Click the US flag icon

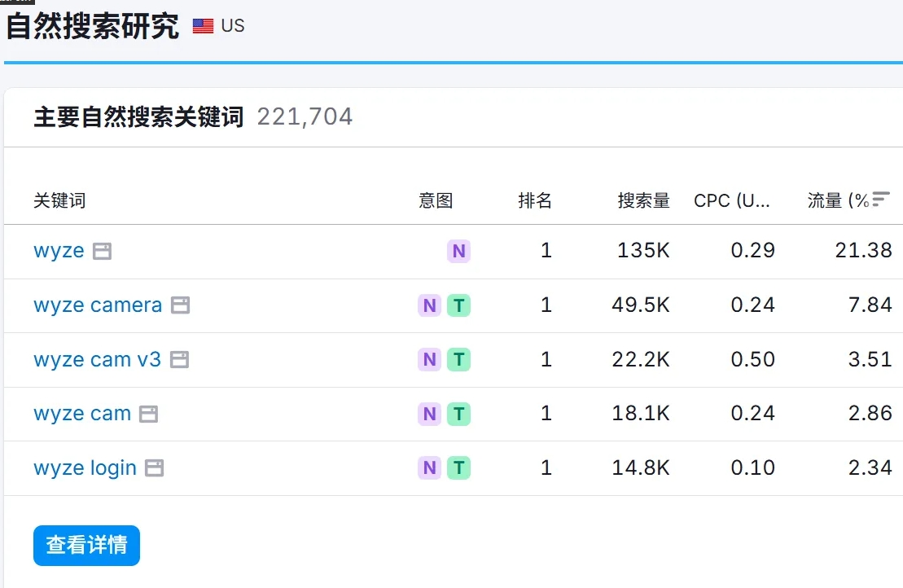(x=203, y=26)
